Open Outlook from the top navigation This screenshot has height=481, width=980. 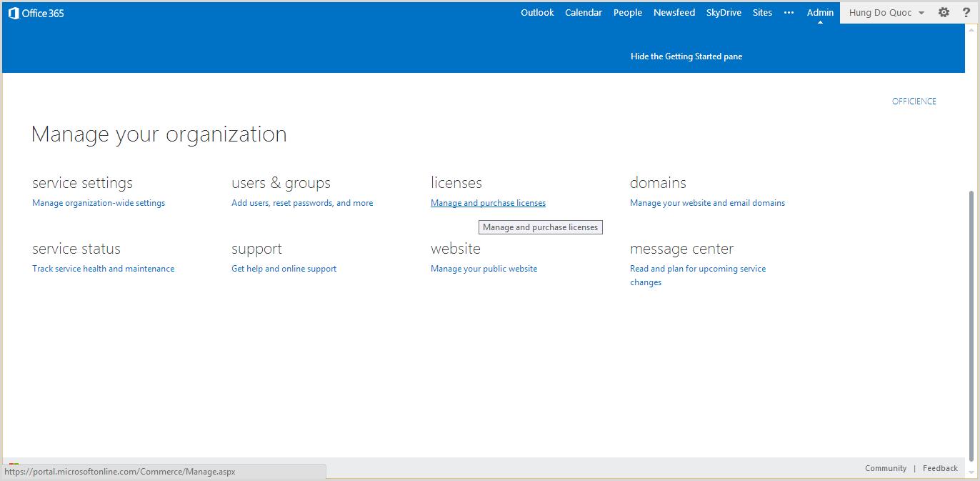[x=537, y=12]
